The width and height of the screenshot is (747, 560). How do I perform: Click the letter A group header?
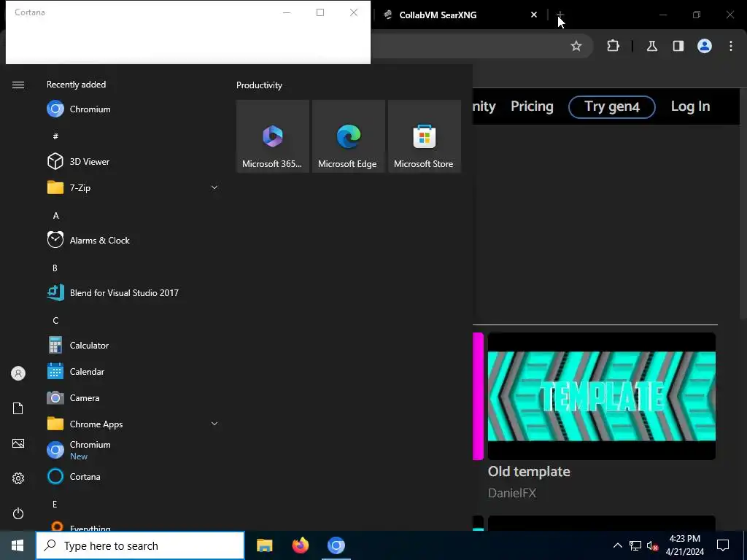click(55, 216)
